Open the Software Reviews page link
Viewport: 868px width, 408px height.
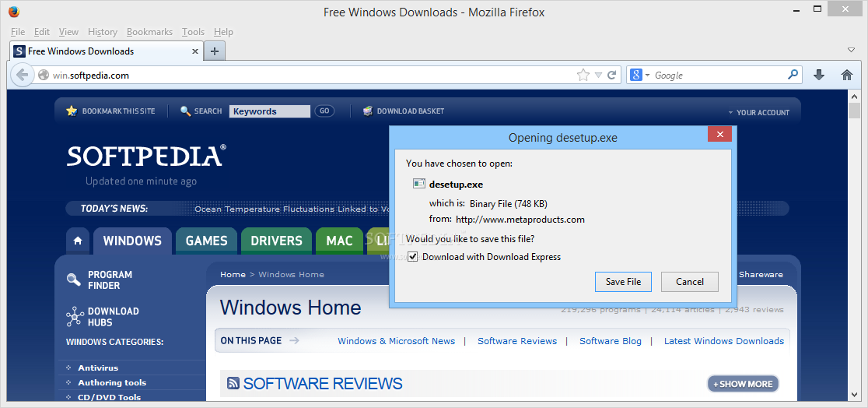[x=517, y=341]
